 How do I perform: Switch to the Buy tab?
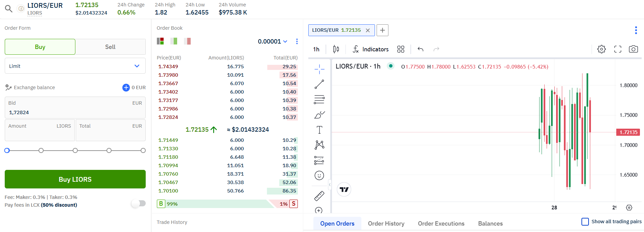tap(40, 47)
